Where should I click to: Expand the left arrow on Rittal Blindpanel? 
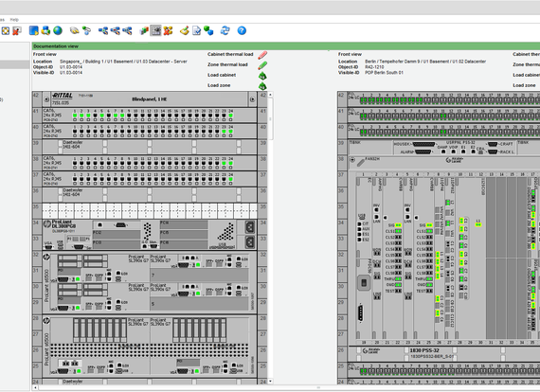point(46,99)
